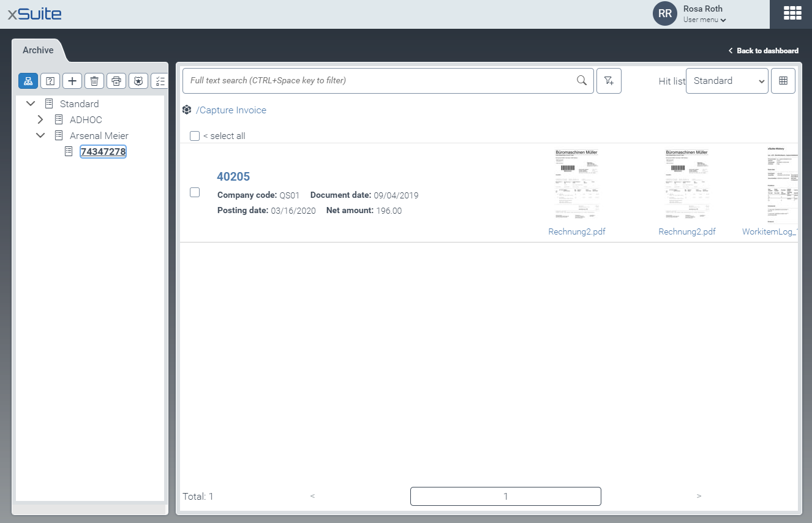Open the add filter funnel icon
Image resolution: width=812 pixels, height=523 pixels.
tap(609, 81)
